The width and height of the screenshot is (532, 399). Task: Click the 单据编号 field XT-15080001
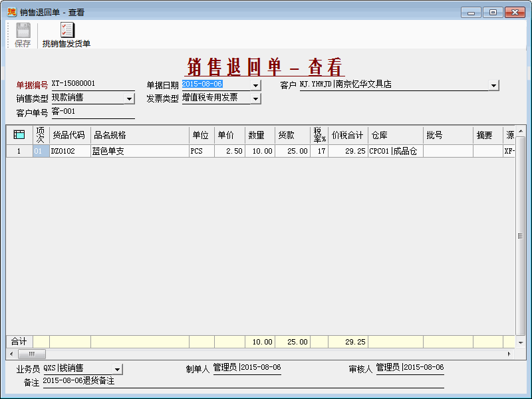93,84
